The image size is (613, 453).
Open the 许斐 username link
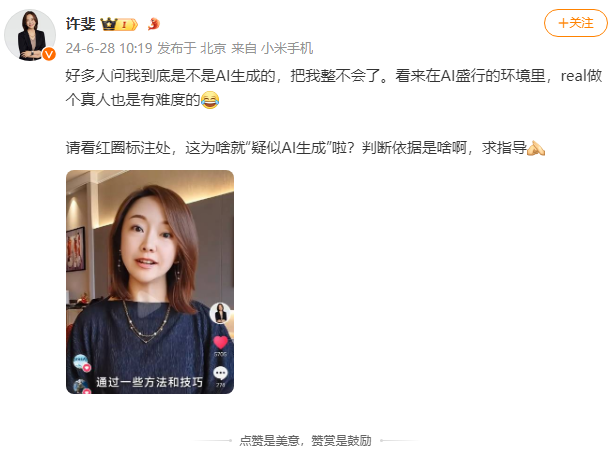click(80, 24)
